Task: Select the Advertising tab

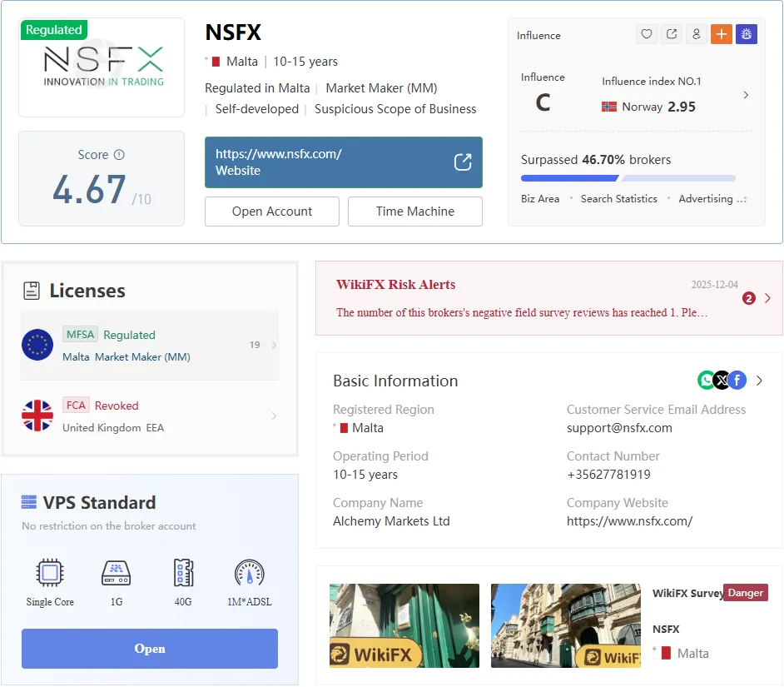Action: [706, 199]
